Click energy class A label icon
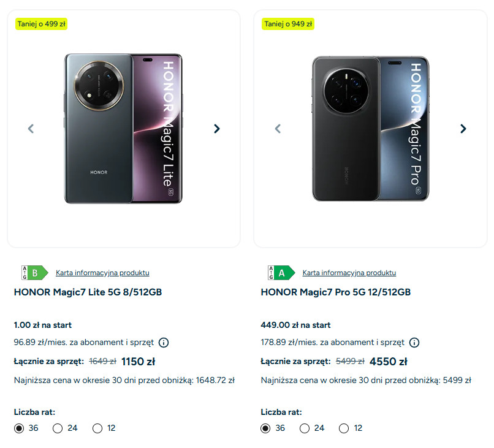The image size is (494, 448). pos(281,273)
